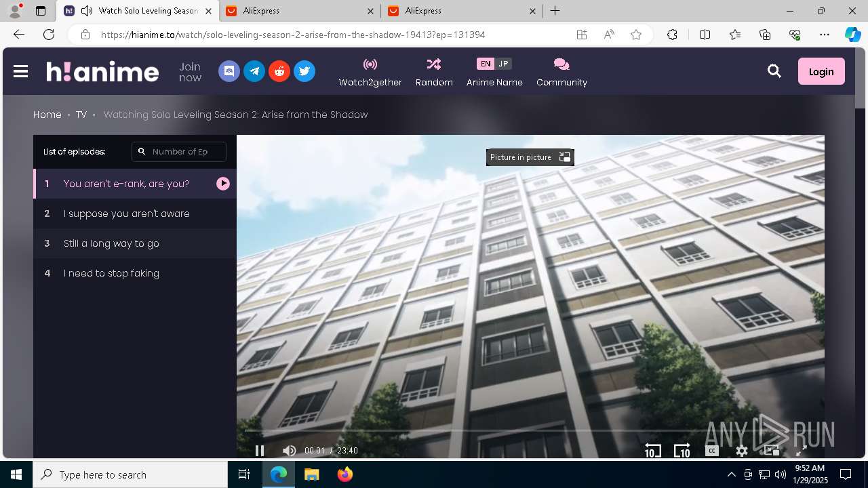Viewport: 868px width, 488px height.
Task: Click the Picture in picture overlay button
Action: coord(530,157)
